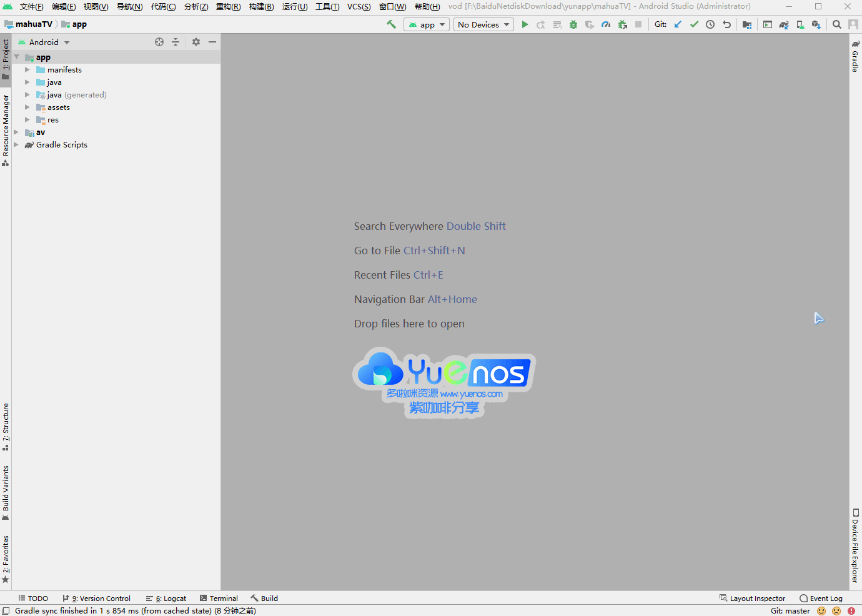Image resolution: width=862 pixels, height=616 pixels.
Task: Start debugging the app
Action: (573, 24)
